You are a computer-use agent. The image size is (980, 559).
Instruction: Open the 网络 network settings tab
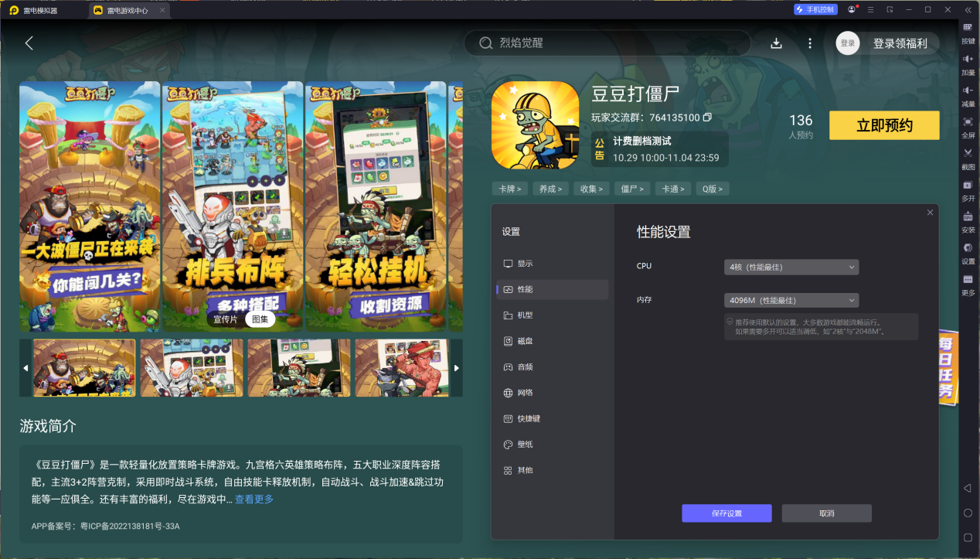(525, 393)
